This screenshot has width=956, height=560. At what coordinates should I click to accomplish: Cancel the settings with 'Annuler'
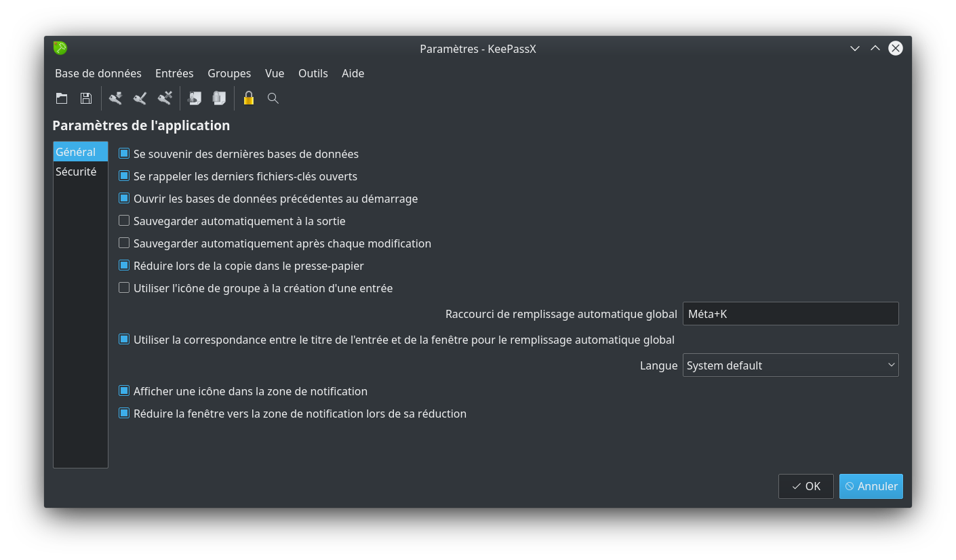(x=871, y=486)
